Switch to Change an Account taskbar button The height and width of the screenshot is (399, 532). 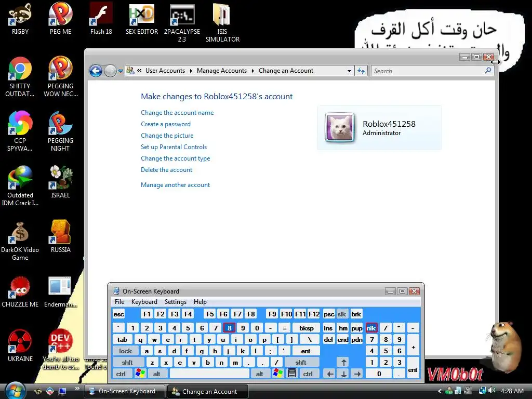pos(208,391)
